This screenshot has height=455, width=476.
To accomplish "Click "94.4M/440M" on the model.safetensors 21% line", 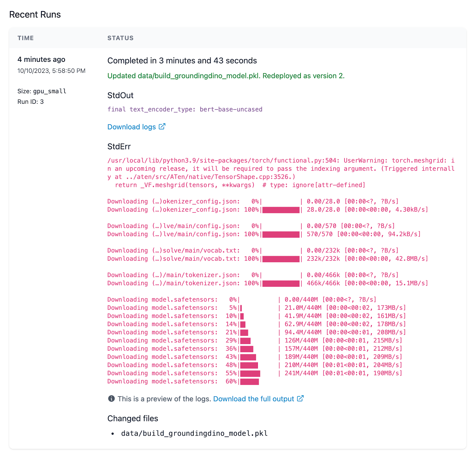I will (x=303, y=332).
